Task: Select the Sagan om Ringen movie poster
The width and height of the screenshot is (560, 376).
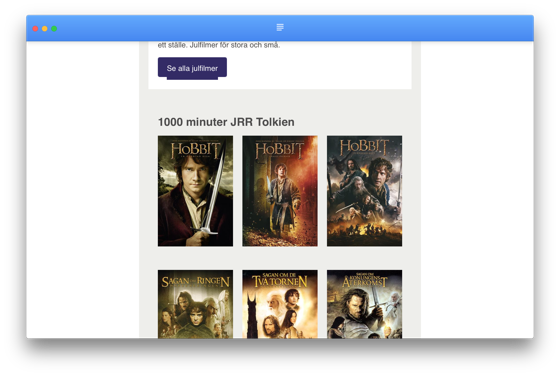Action: 195,304
